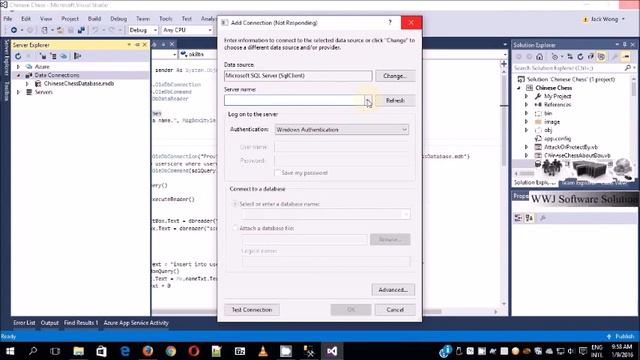Select app.config in Solution Explorer

coord(557,139)
